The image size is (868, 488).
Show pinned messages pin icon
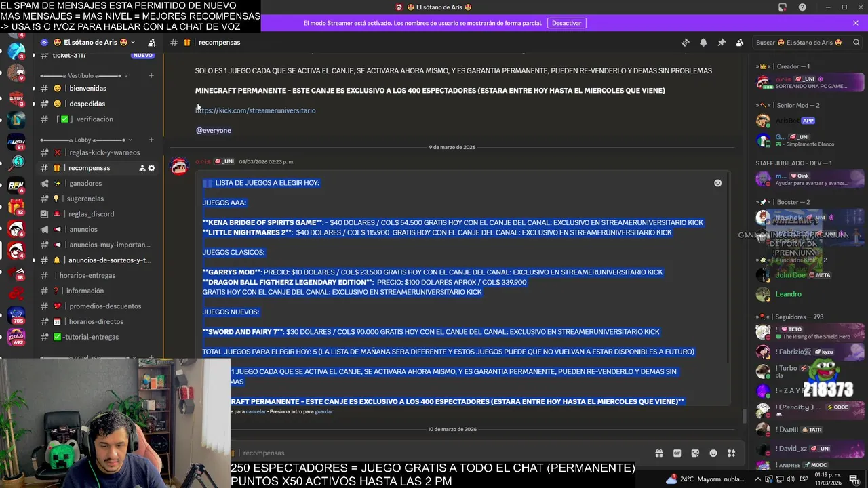722,42
